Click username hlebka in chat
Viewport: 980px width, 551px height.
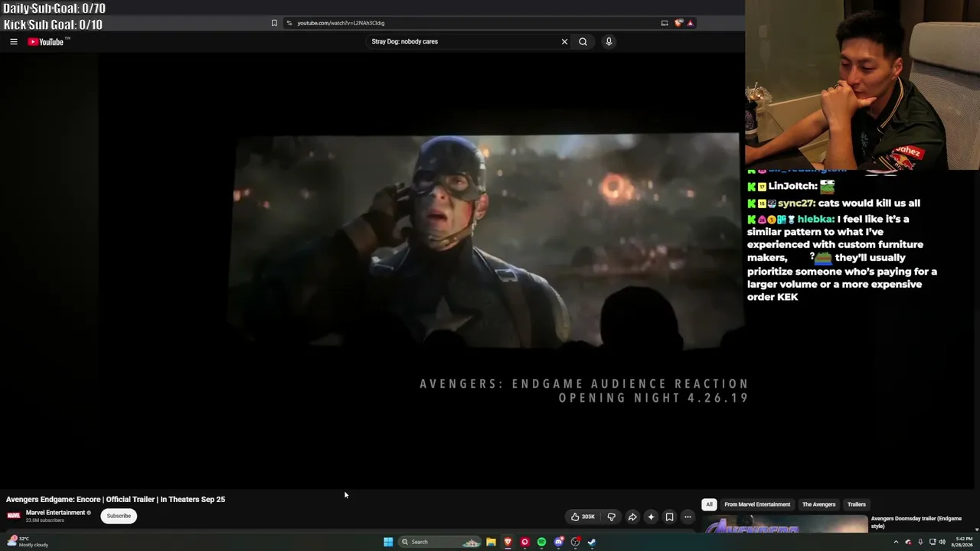[815, 219]
